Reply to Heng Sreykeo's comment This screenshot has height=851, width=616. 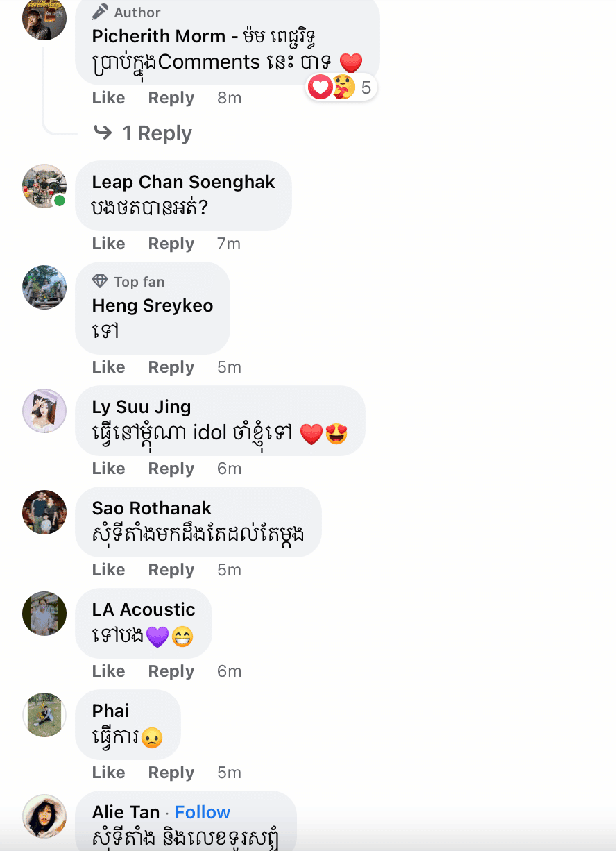coord(171,367)
